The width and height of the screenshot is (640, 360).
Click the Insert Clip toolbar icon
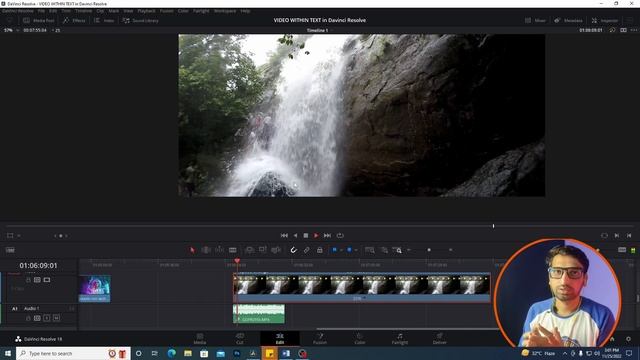(x=249, y=250)
